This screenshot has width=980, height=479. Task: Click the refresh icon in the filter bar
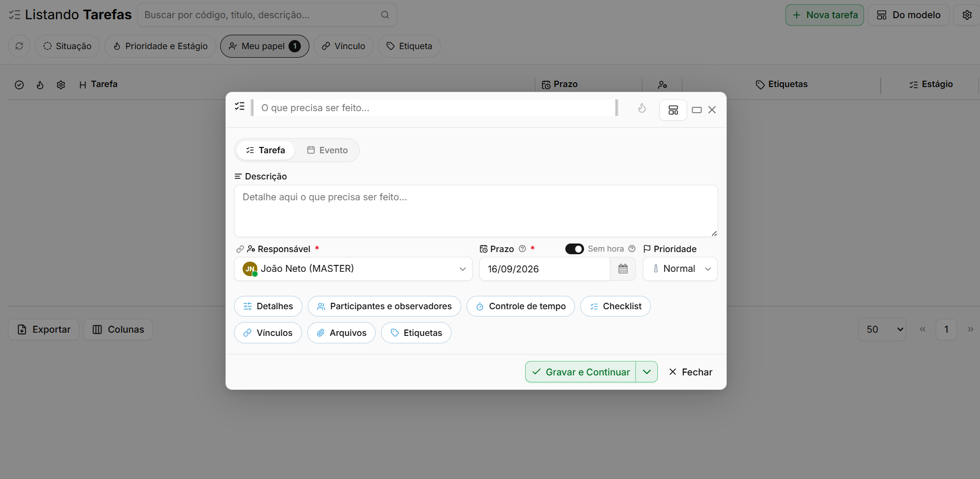19,46
